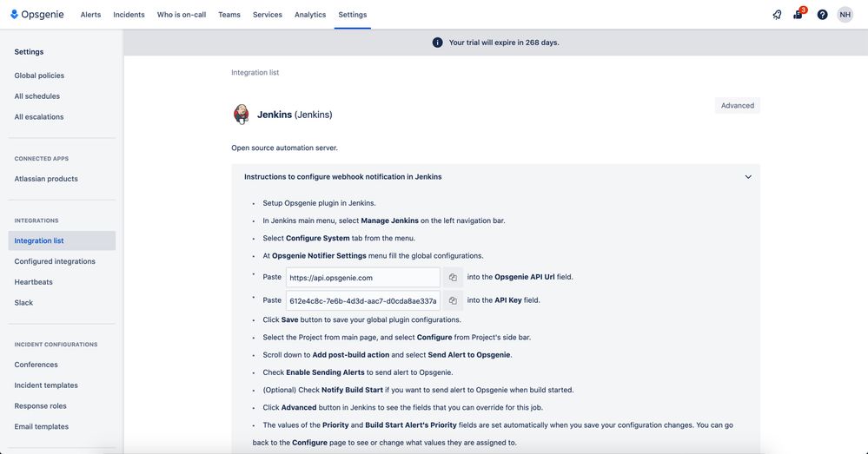
Task: Click the trial expiry message text
Action: [504, 43]
